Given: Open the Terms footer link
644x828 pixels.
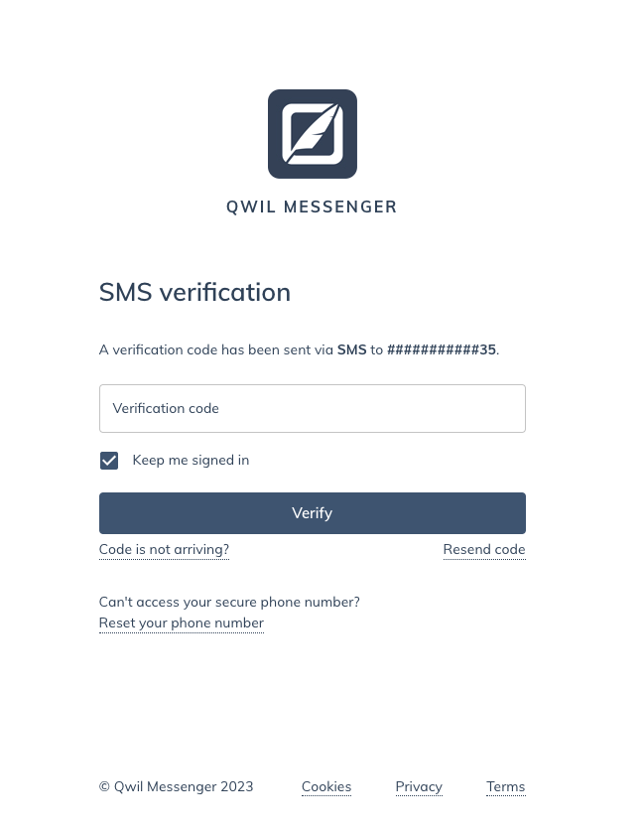Looking at the screenshot, I should (x=506, y=787).
